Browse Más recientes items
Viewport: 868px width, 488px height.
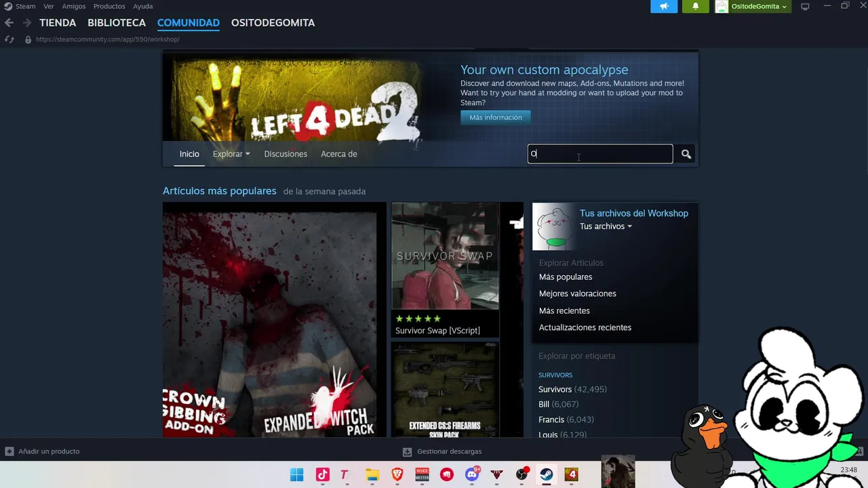pyautogui.click(x=564, y=310)
